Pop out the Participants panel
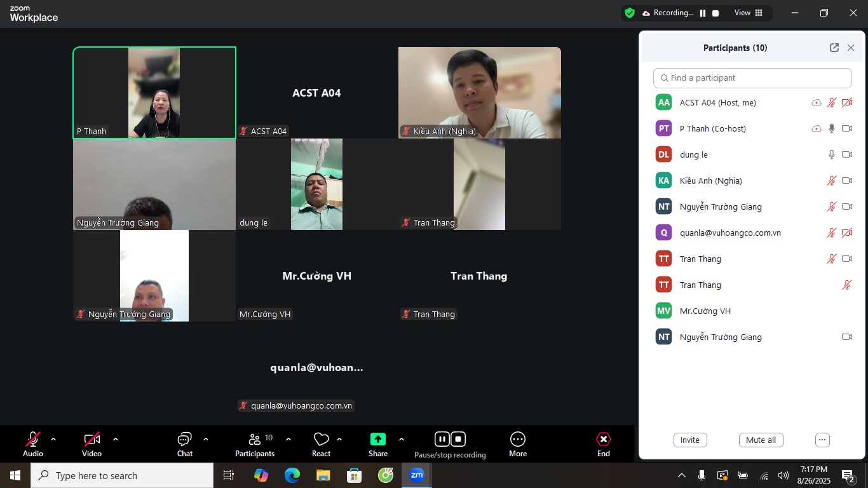868x488 pixels. tap(834, 48)
